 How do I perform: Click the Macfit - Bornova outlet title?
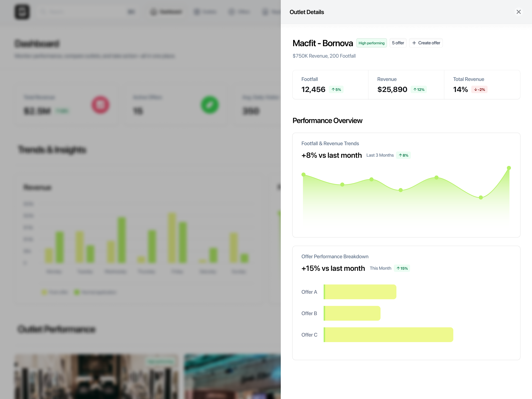tap(323, 43)
